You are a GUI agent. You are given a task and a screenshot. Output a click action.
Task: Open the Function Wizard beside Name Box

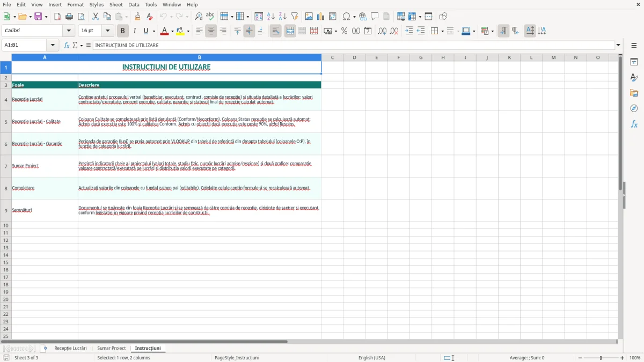67,46
